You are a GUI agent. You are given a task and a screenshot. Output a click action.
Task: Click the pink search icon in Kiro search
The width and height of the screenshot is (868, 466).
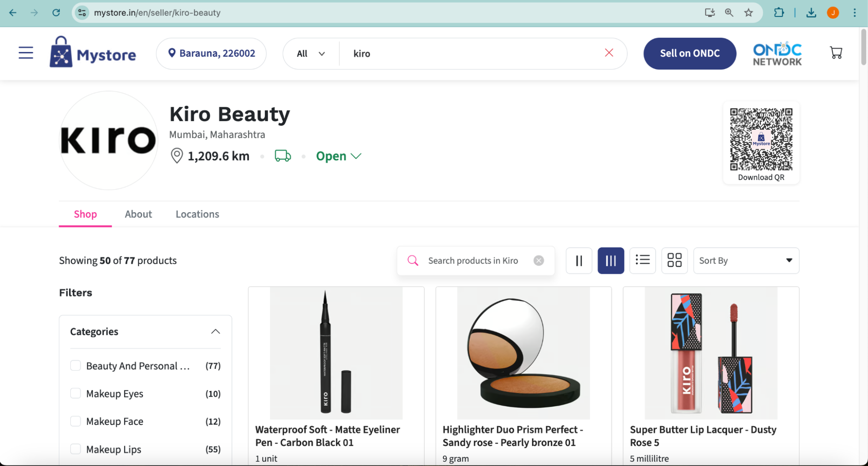coord(413,260)
